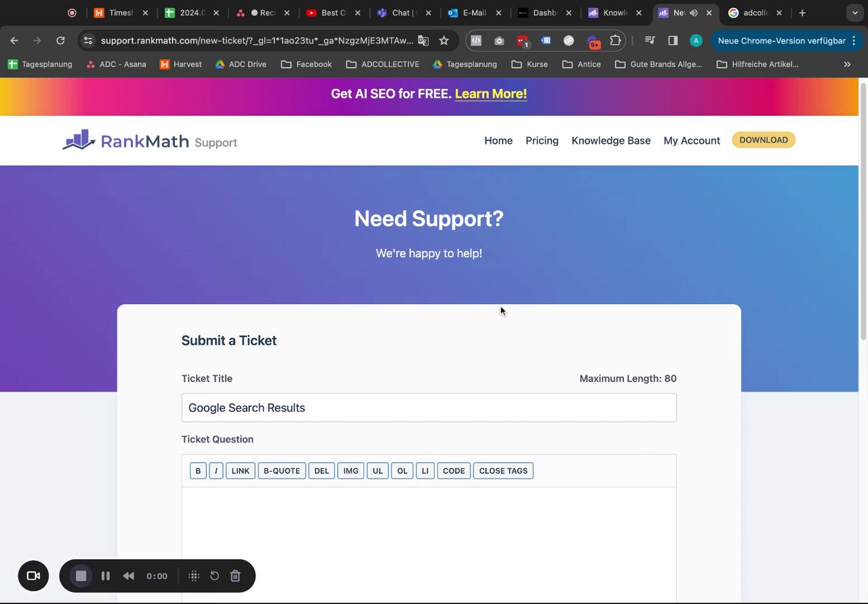
Task: Open site information icon in address bar
Action: pos(88,41)
